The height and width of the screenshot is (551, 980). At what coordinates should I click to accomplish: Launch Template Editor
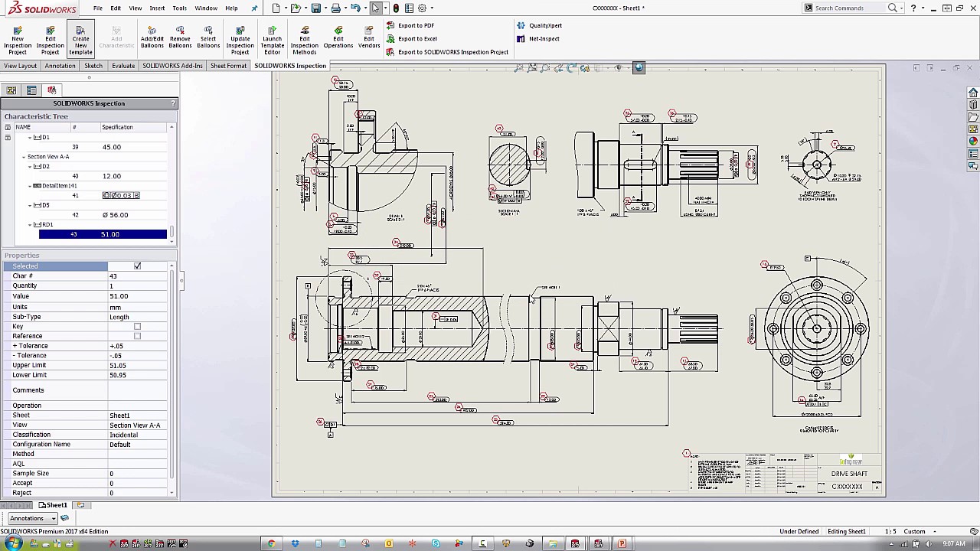(x=272, y=40)
